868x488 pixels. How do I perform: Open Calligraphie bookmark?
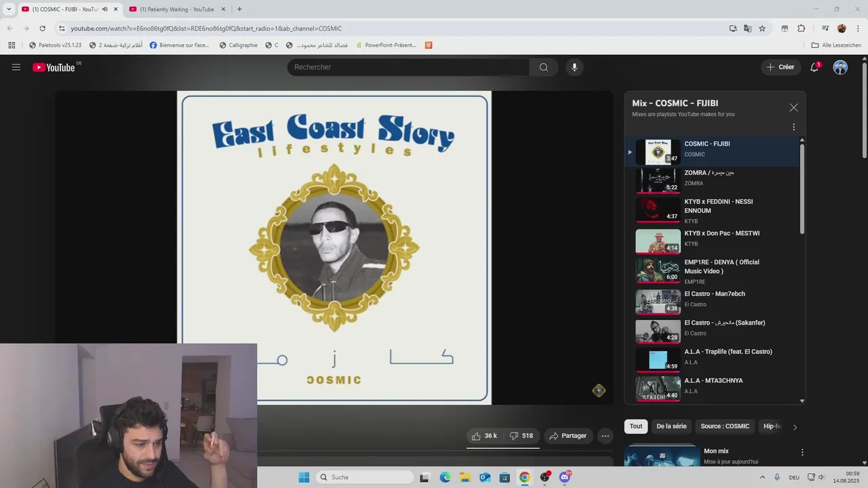(238, 45)
